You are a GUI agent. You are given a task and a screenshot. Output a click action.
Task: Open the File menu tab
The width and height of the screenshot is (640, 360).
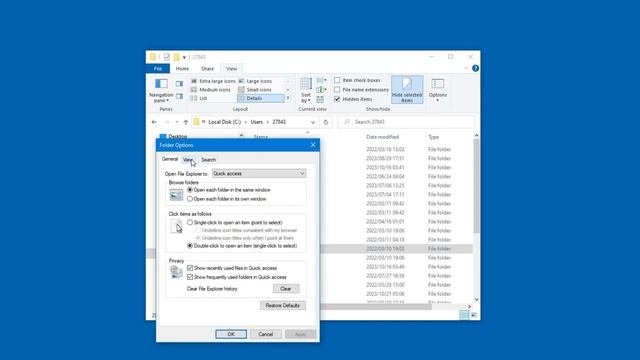158,69
